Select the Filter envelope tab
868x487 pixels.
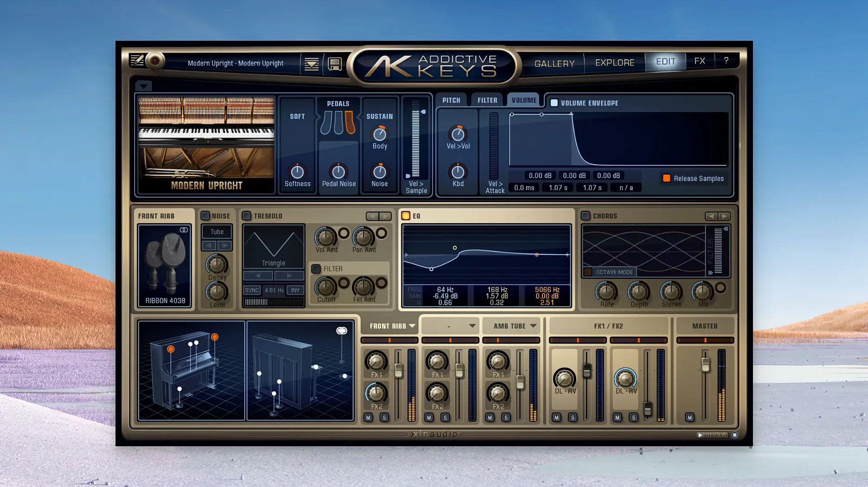pyautogui.click(x=487, y=100)
